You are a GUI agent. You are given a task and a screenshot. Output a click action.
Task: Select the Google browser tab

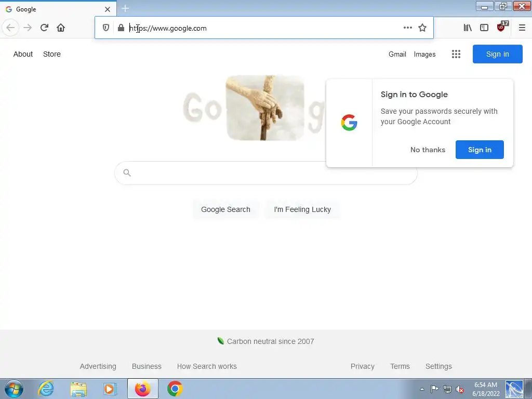(58, 9)
